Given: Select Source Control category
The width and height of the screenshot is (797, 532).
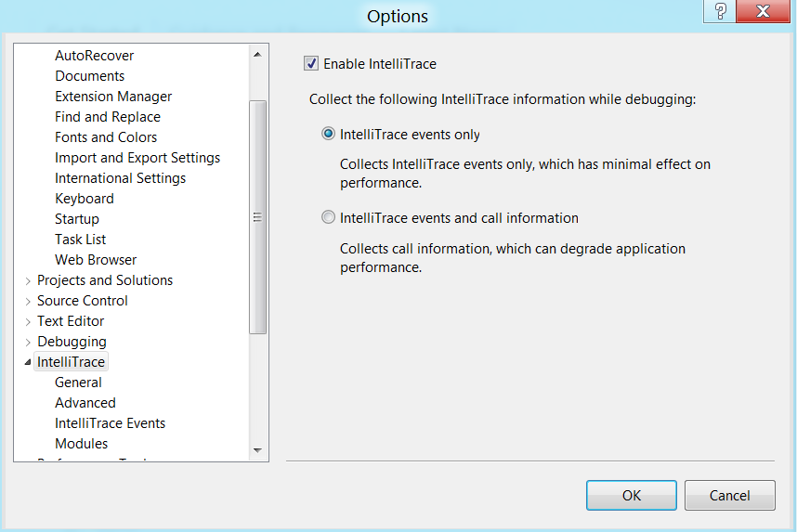Looking at the screenshot, I should 83,300.
